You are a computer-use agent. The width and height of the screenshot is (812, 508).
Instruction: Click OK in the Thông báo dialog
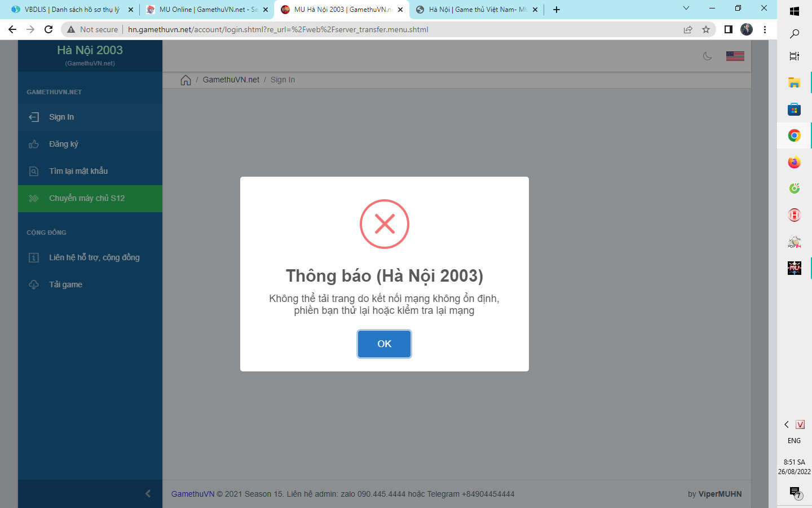tap(384, 344)
